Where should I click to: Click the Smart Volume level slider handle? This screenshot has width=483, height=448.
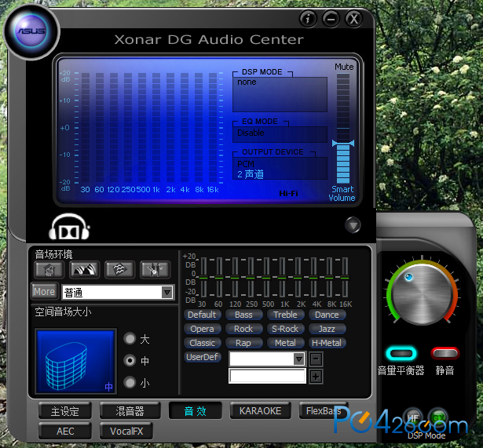coord(343,143)
